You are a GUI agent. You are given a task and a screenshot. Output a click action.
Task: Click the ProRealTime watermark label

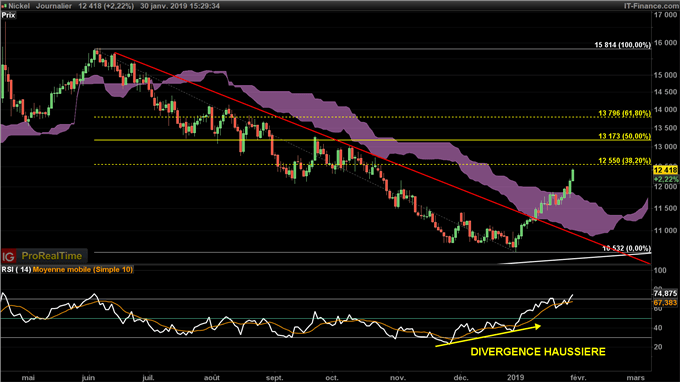point(52,256)
